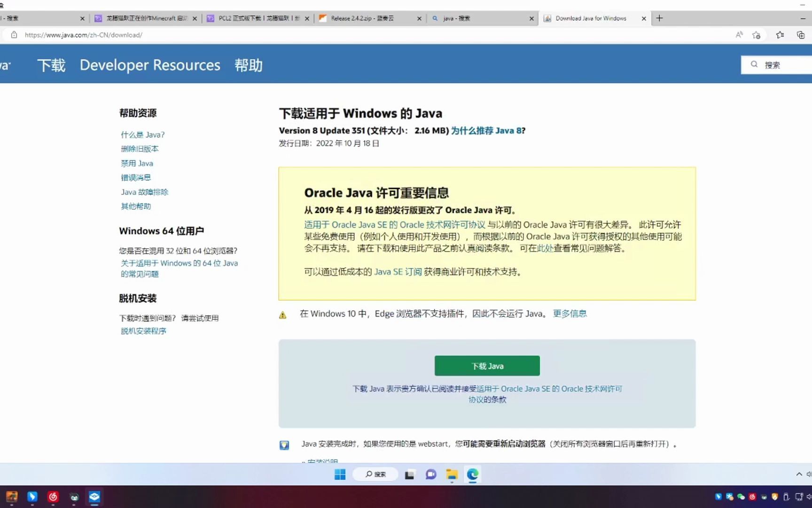The image size is (812, 508).
Task: Open the 下载 navigation menu
Action: (51, 65)
